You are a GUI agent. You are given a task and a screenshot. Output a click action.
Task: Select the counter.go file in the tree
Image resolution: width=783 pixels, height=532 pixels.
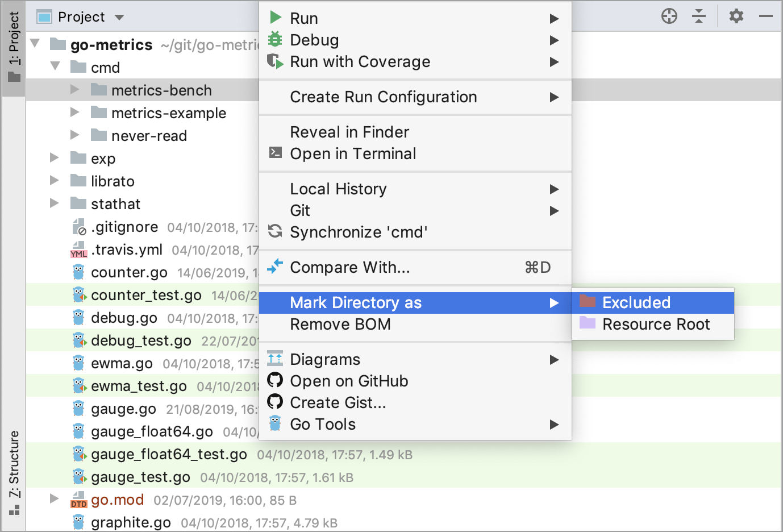[130, 272]
